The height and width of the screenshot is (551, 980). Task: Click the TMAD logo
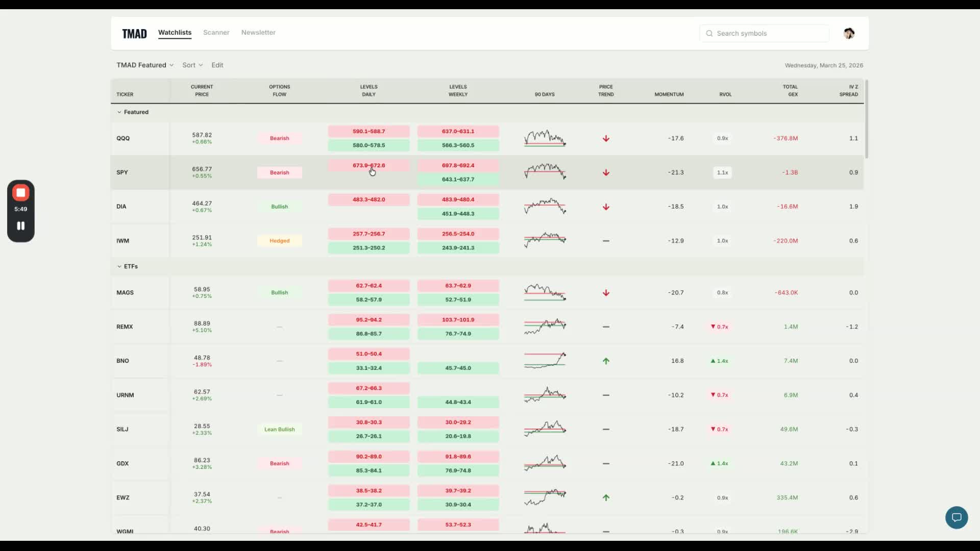(x=134, y=34)
